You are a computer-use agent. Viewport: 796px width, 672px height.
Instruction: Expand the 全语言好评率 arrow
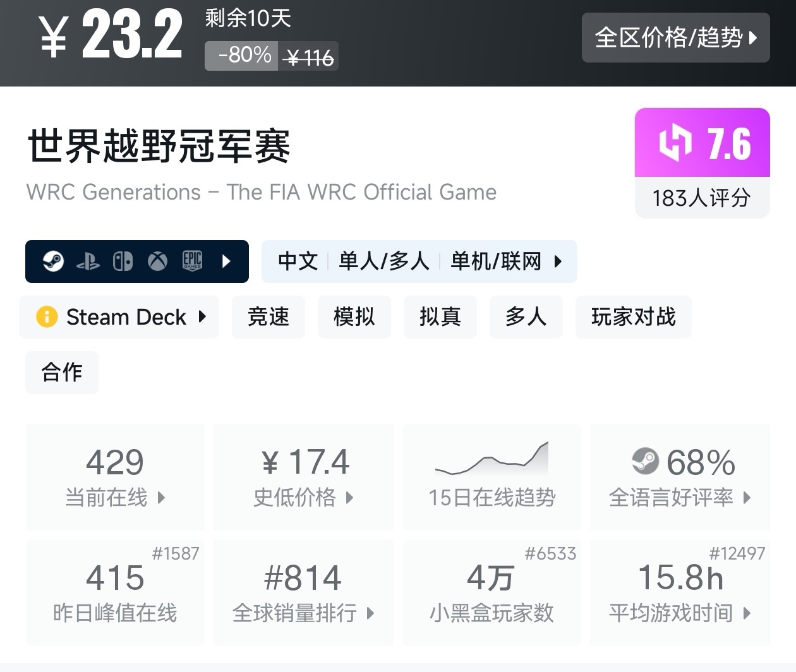click(747, 498)
